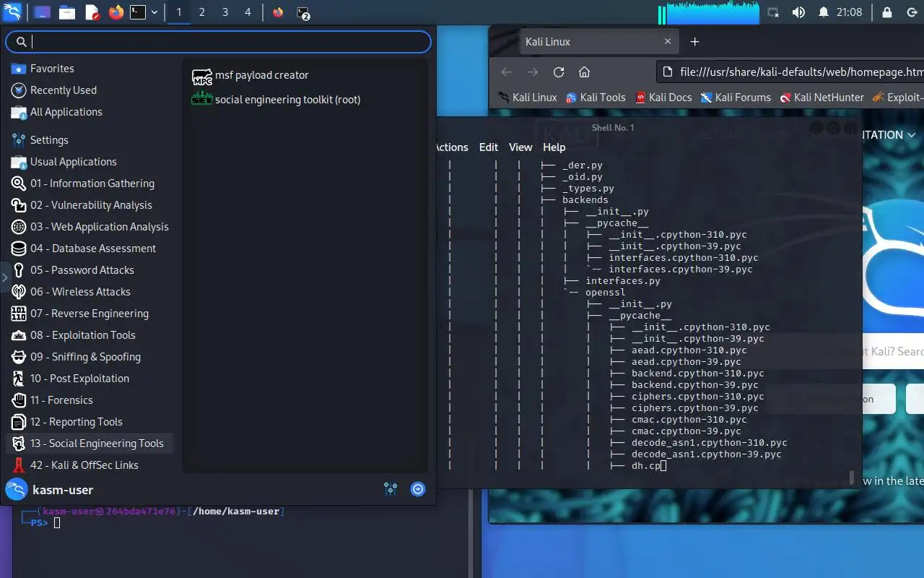Screen dimensions: 924x578
Task: Close the Kali Linux browser tab
Action: (x=668, y=42)
